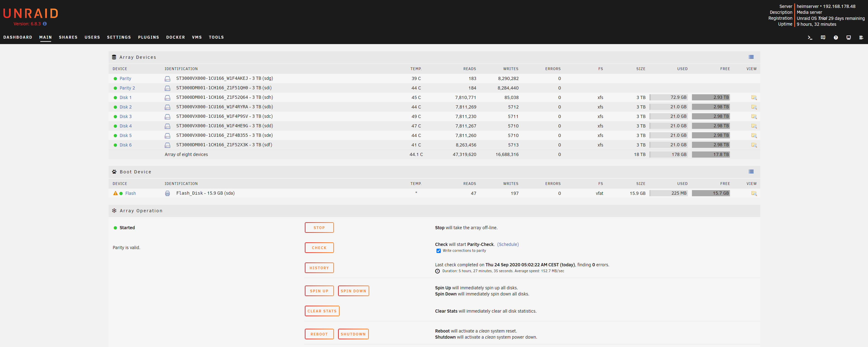
Task: Toggle the help question mark icon
Action: coord(836,38)
